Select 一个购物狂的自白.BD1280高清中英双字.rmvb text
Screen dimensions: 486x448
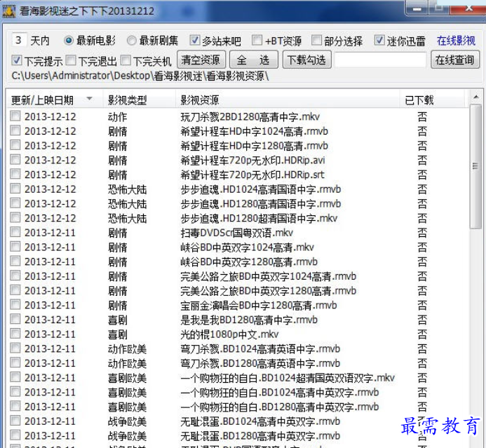(280, 407)
